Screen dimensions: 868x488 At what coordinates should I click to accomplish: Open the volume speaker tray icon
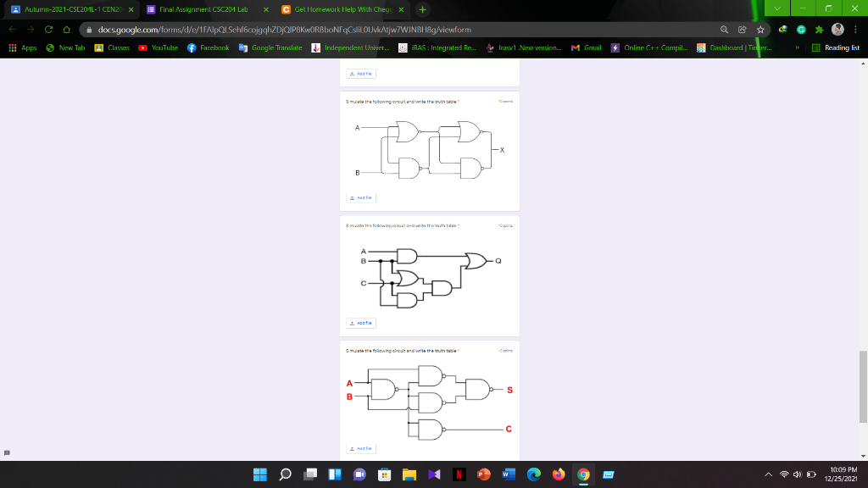tap(797, 474)
